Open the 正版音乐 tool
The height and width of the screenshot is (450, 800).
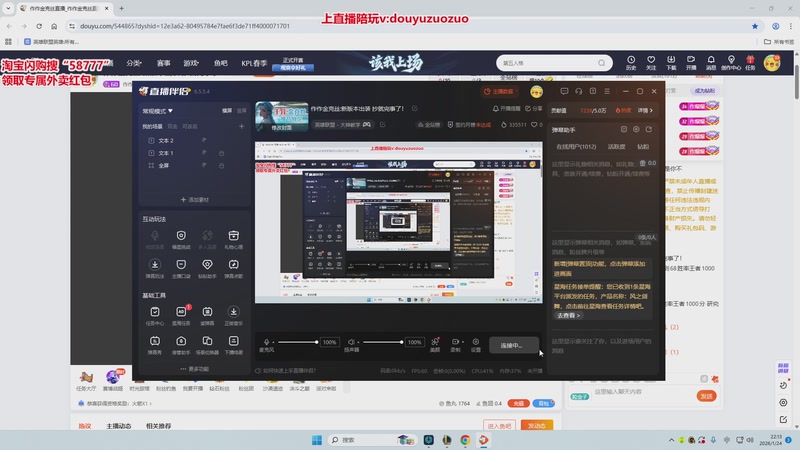[234, 316]
